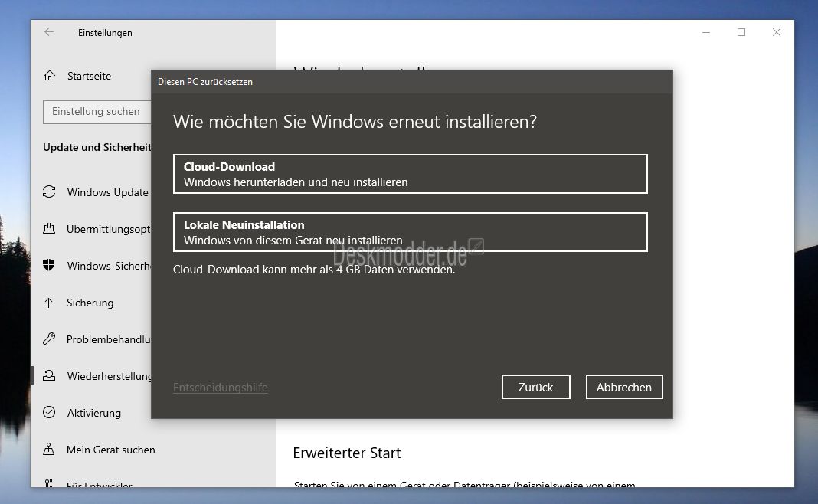
Task: Focus the Einstellung suchen search field
Action: point(97,112)
